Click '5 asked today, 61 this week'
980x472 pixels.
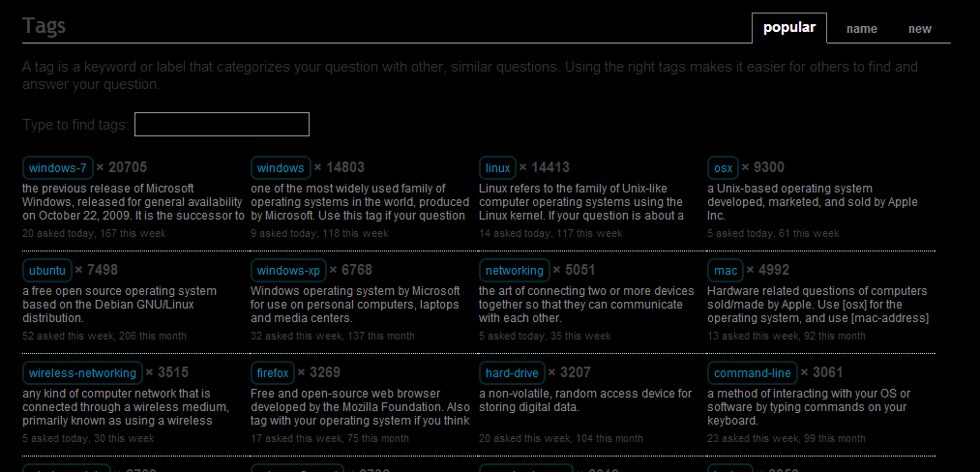tap(773, 233)
